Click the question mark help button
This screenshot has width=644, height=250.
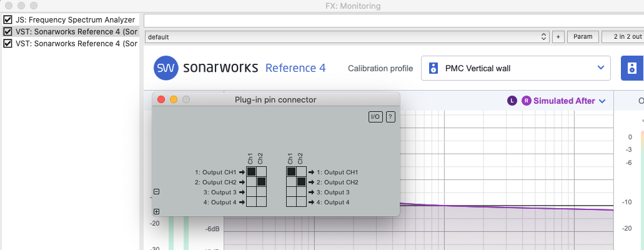(x=390, y=117)
